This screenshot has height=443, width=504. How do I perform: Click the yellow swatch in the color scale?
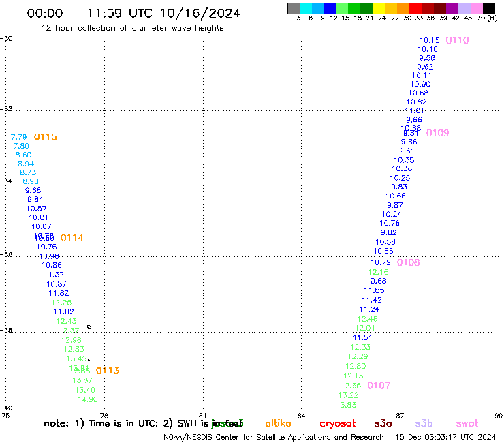pos(379,8)
